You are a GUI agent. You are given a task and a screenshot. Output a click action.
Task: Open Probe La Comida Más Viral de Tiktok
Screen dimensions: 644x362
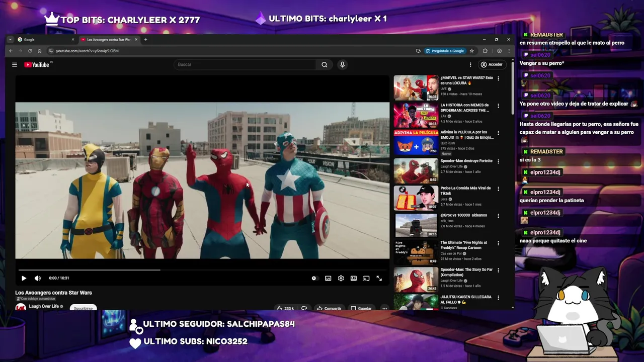click(465, 191)
